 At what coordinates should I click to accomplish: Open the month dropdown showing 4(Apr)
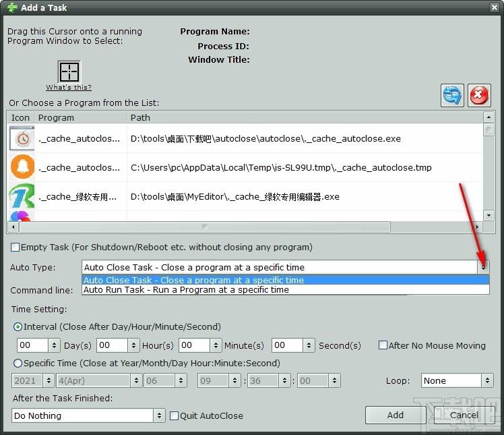point(98,380)
